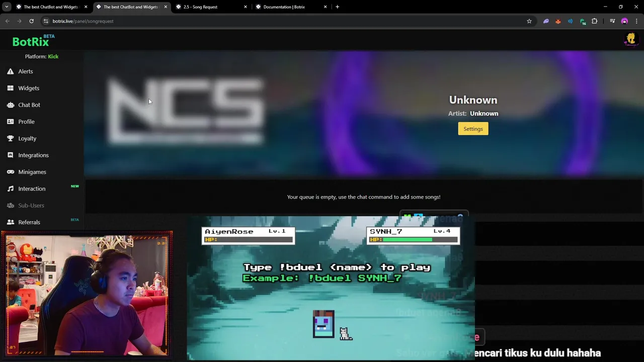Open the Widgets menu item
644x362 pixels.
[29, 88]
